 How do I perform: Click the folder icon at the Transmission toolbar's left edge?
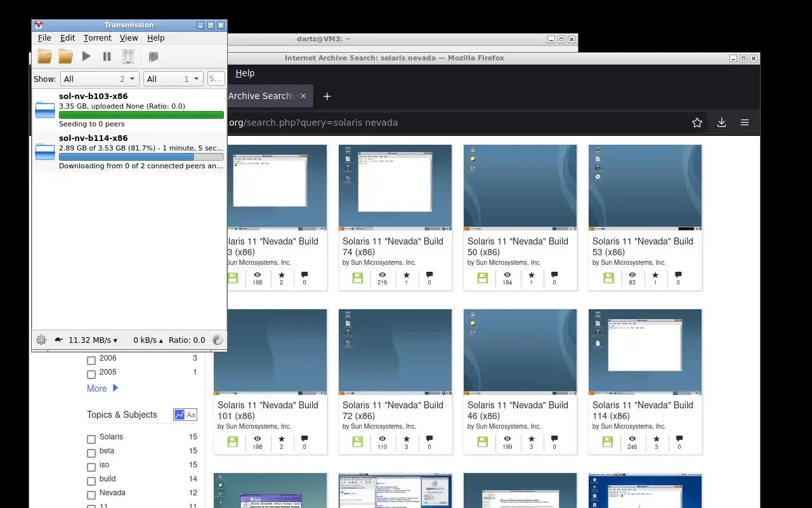pyautogui.click(x=44, y=57)
